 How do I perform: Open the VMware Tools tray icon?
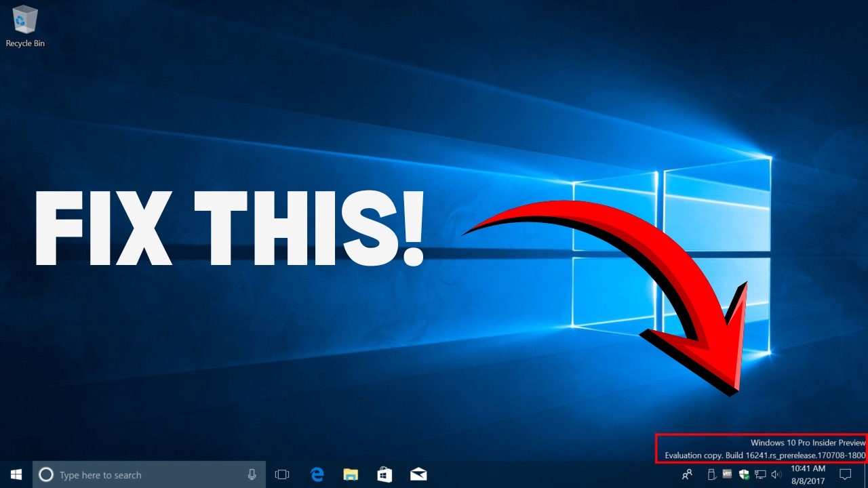click(728, 474)
